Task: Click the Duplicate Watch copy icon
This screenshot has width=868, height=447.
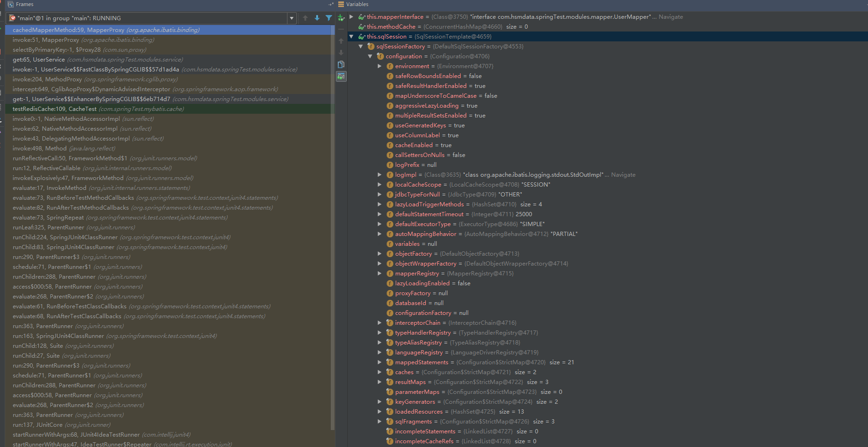Action: coord(341,64)
